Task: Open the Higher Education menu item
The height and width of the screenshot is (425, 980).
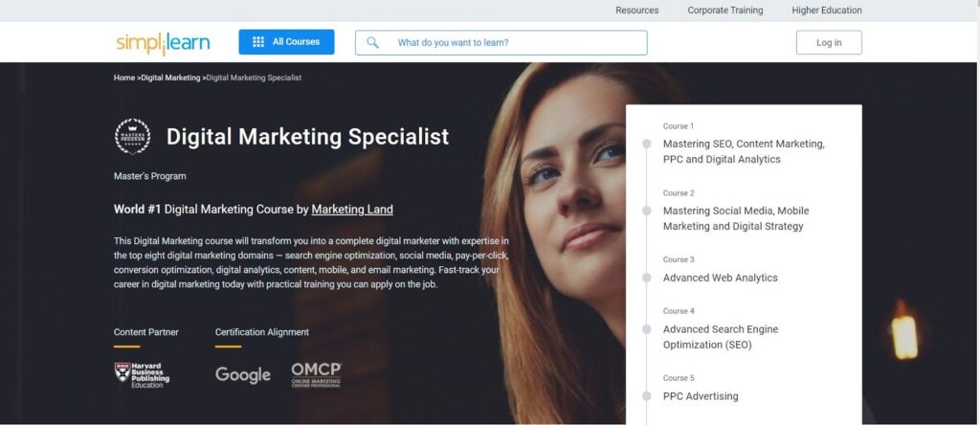Action: (826, 10)
